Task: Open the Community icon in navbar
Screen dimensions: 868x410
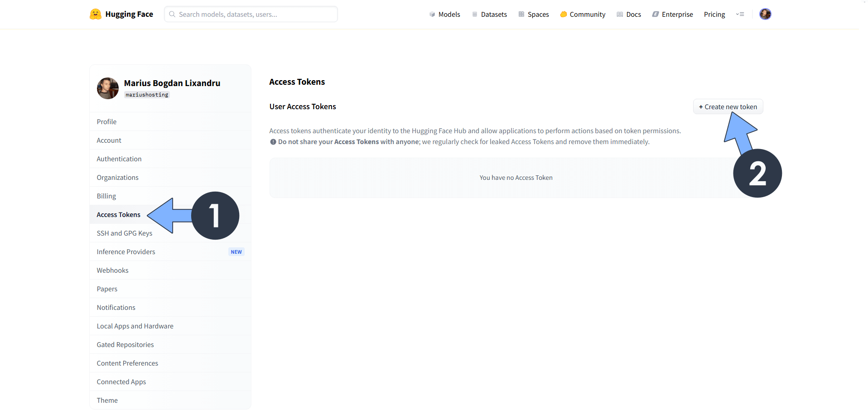Action: tap(564, 14)
